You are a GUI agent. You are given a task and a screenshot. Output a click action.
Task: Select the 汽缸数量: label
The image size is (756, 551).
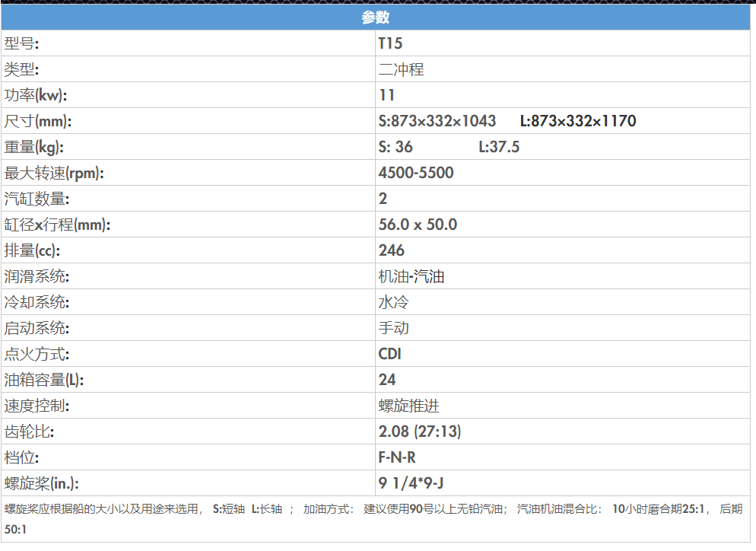pos(37,199)
